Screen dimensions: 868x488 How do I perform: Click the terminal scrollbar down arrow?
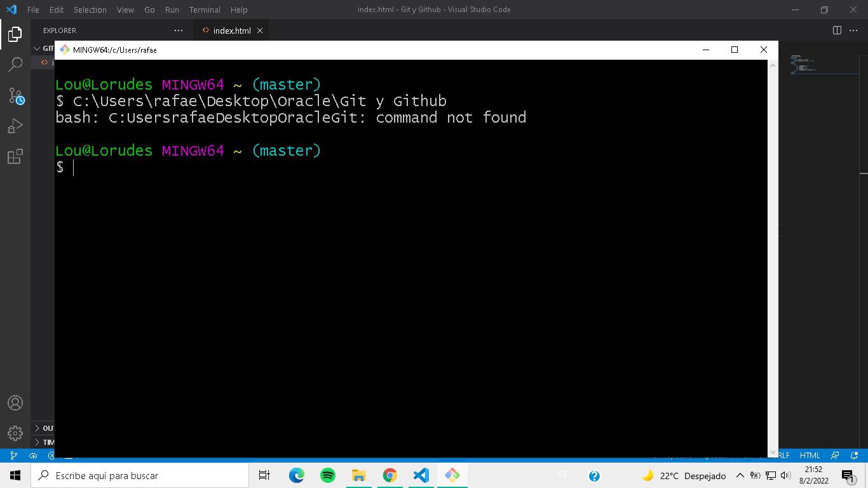click(x=773, y=452)
